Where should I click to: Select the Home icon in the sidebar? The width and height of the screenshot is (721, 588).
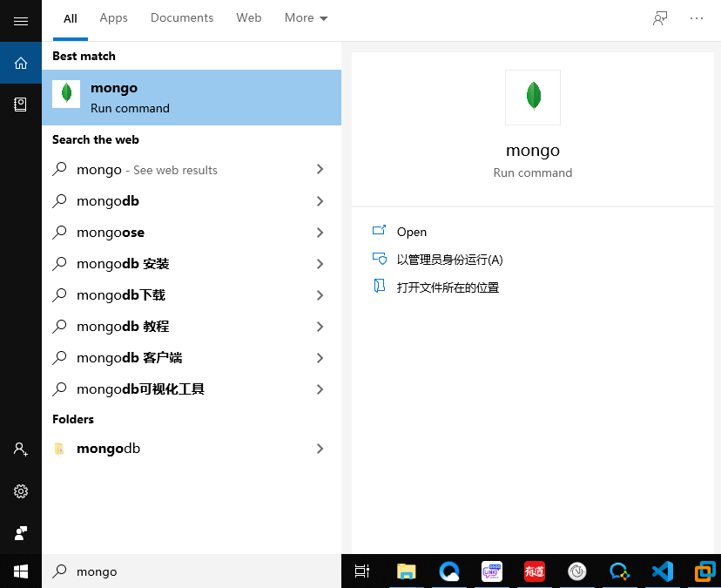pos(21,63)
